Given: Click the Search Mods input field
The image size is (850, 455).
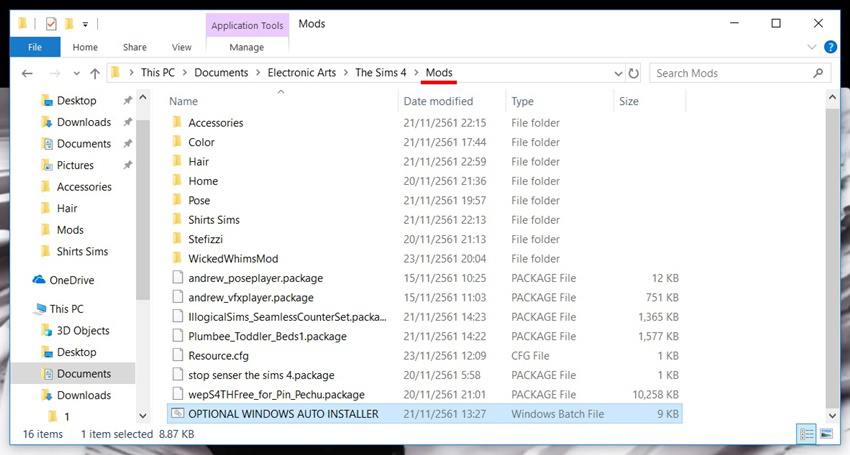Looking at the screenshot, I should point(732,73).
